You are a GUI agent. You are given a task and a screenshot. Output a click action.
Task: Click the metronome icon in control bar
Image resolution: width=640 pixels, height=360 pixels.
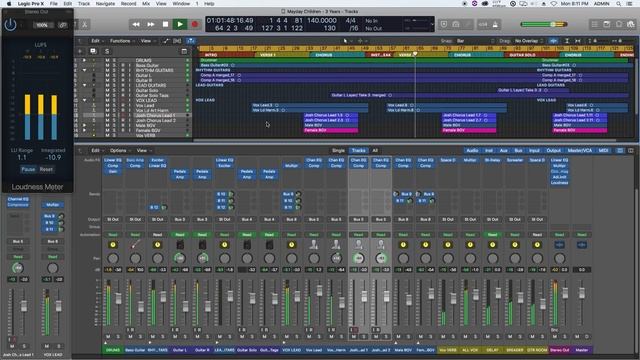click(x=495, y=24)
